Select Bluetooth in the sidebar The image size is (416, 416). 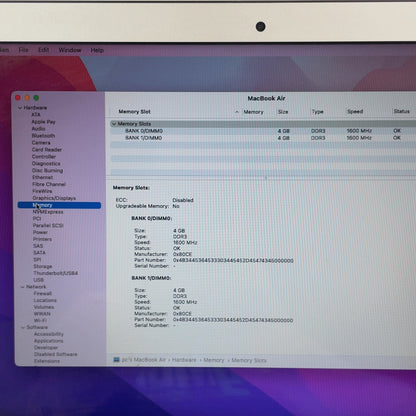click(x=43, y=136)
